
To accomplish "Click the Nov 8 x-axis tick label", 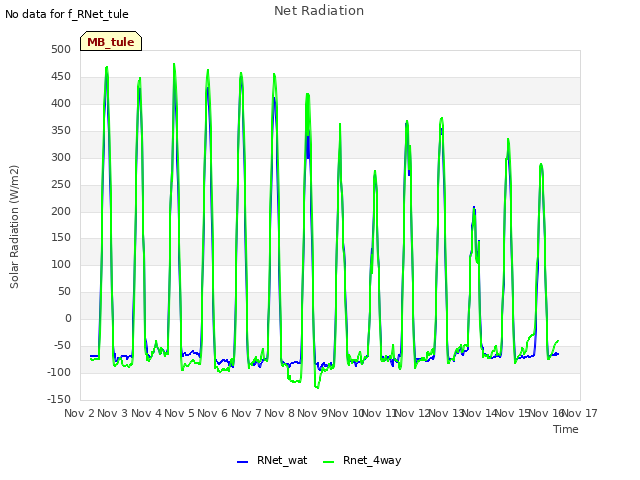I will point(279,413).
